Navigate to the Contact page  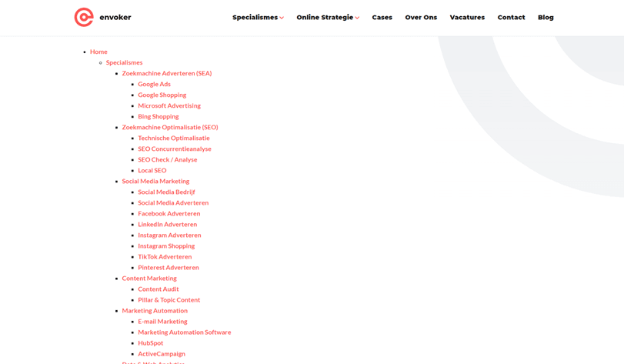512,17
